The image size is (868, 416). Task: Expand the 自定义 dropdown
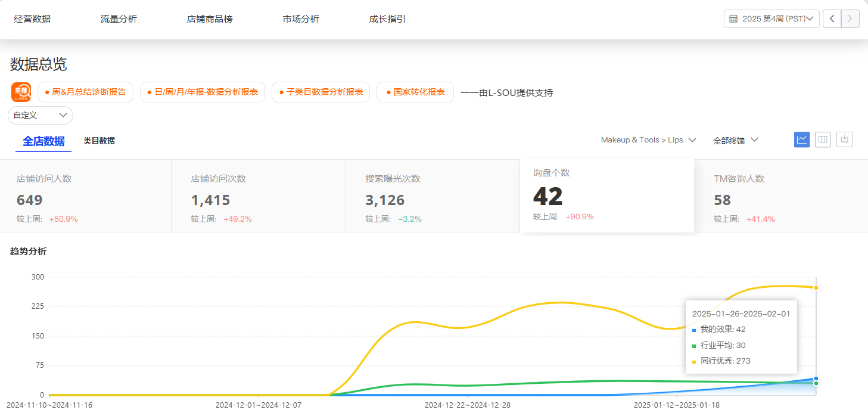coord(41,115)
